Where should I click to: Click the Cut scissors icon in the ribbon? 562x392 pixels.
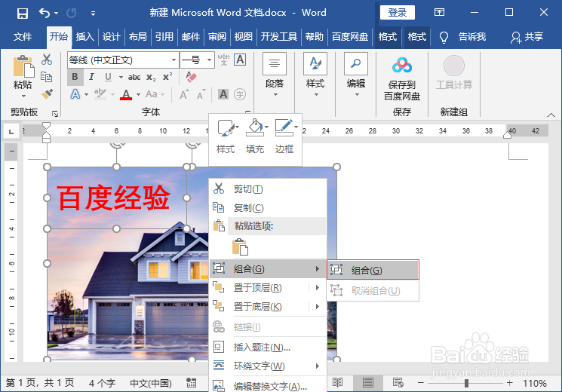tap(47, 59)
